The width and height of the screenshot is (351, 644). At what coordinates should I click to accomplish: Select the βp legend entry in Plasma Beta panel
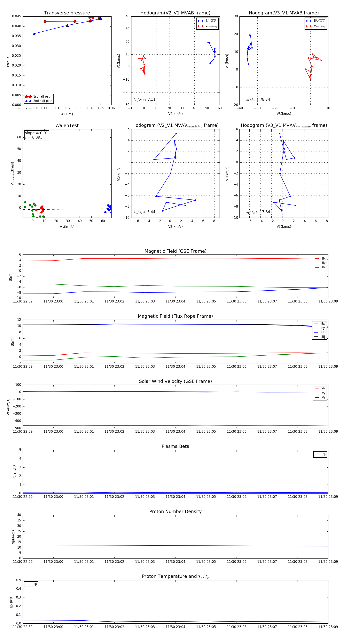[321, 454]
